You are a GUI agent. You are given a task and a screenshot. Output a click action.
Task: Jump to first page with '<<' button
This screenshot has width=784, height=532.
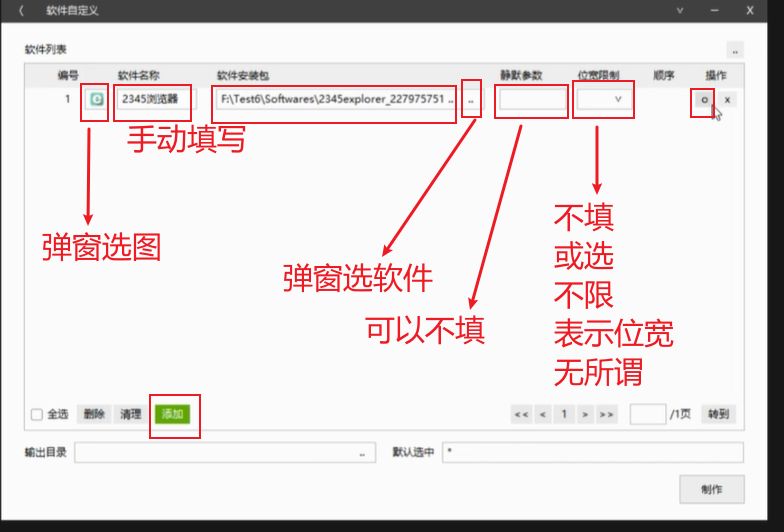[x=521, y=414]
